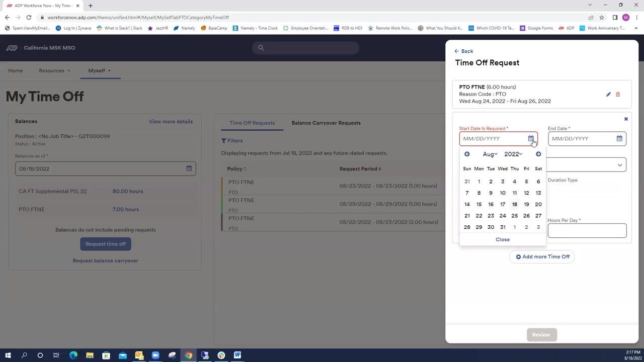
Task: Switch to Balance Carryover Requests tab
Action: pyautogui.click(x=326, y=123)
